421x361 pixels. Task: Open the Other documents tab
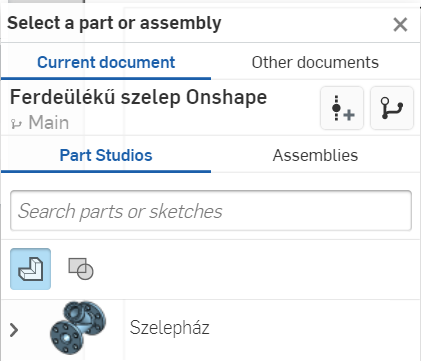(x=315, y=62)
